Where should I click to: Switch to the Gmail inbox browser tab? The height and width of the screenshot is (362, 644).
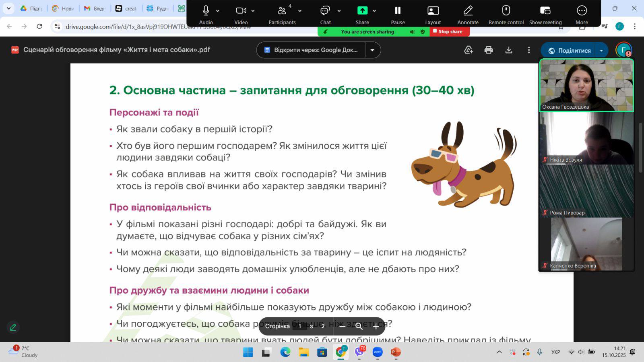[x=95, y=8]
